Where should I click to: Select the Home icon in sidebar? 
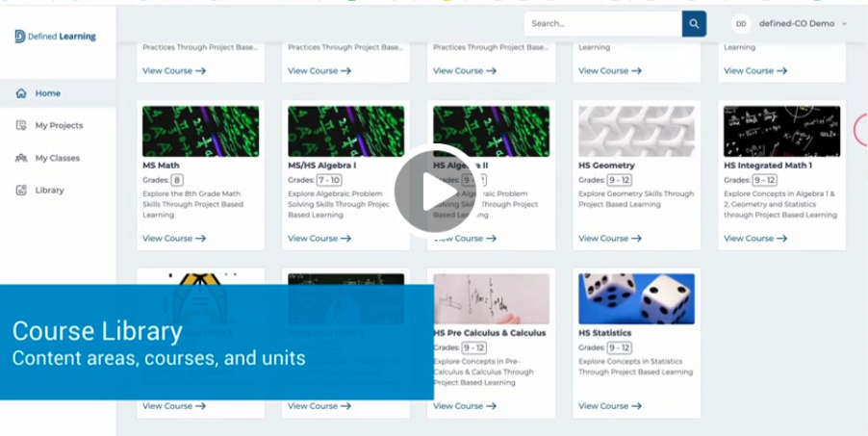tap(21, 93)
